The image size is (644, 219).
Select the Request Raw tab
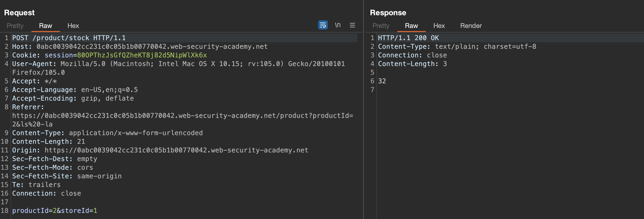pos(45,26)
